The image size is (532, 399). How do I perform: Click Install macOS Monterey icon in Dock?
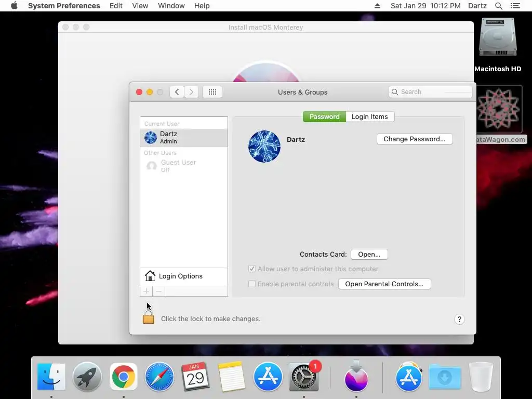(356, 377)
